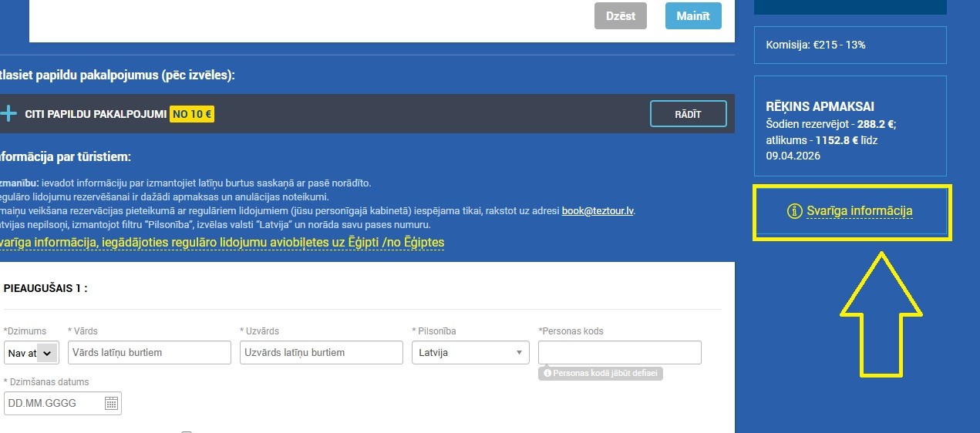Image resolution: width=980 pixels, height=433 pixels.
Task: Click the Dzēst button
Action: click(x=621, y=16)
